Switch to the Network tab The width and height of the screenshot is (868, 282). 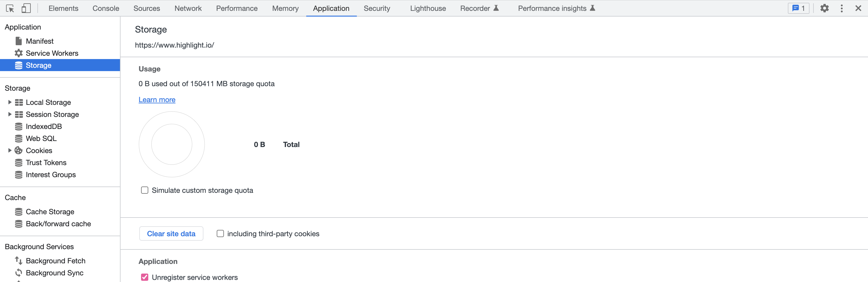point(188,8)
